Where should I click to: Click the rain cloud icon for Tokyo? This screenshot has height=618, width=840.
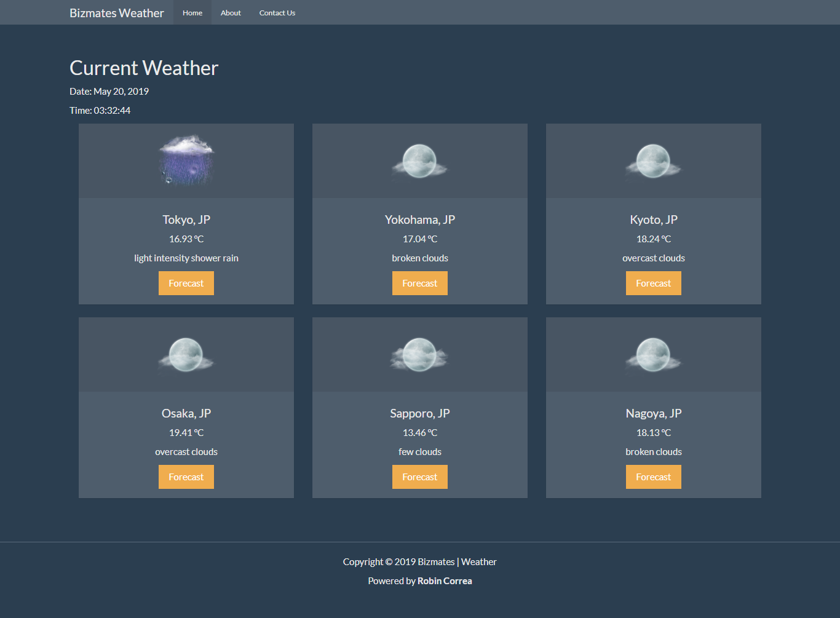186,161
